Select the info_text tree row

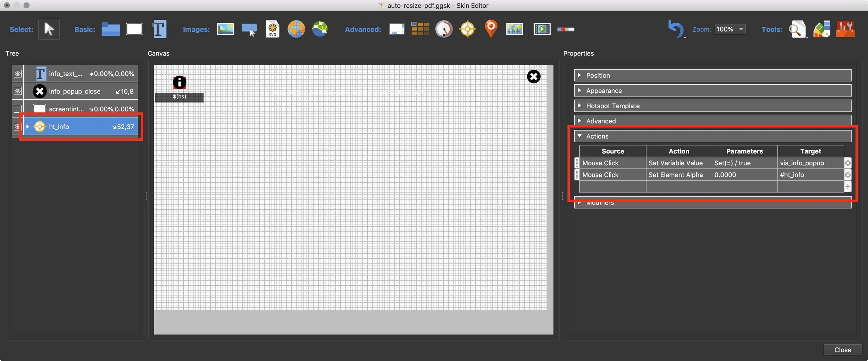[81, 74]
